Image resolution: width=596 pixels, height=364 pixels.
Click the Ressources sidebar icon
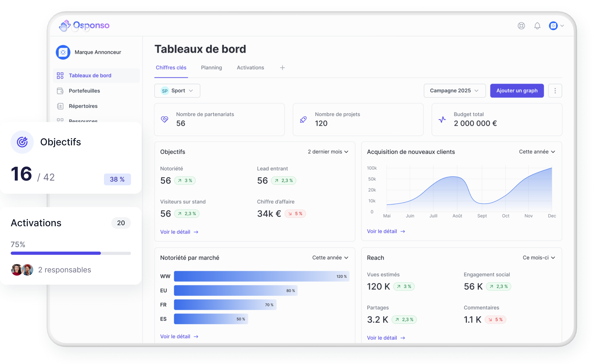[60, 121]
